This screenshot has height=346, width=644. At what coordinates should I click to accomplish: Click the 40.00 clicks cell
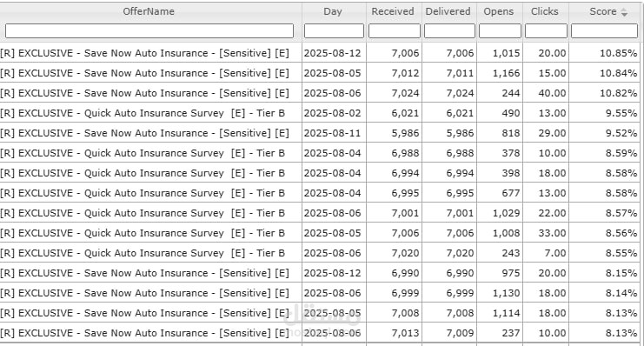[x=546, y=93]
